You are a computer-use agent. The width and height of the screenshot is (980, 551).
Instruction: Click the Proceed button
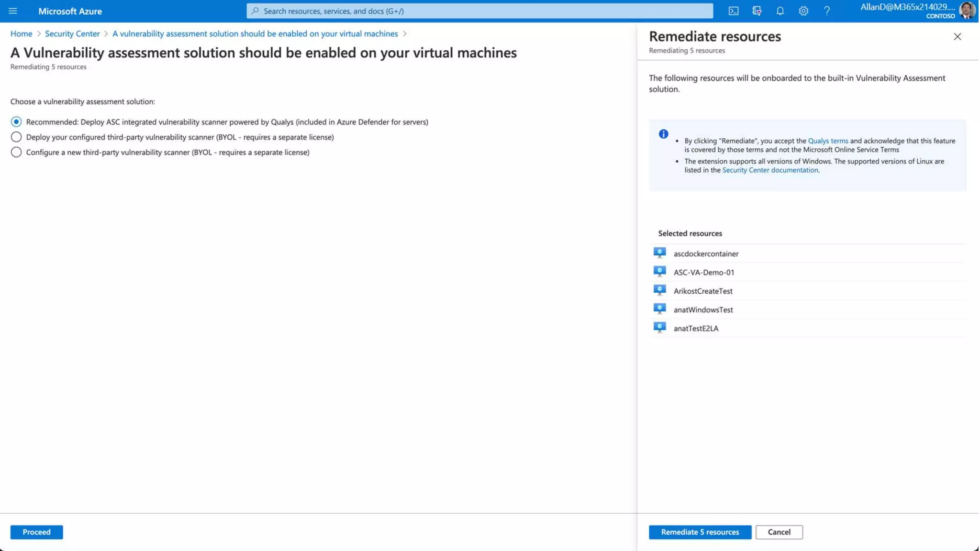36,532
